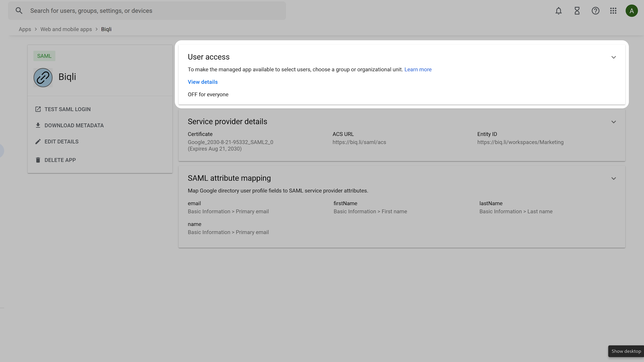Focus the admin search field
This screenshot has height=362, width=644.
[147, 11]
